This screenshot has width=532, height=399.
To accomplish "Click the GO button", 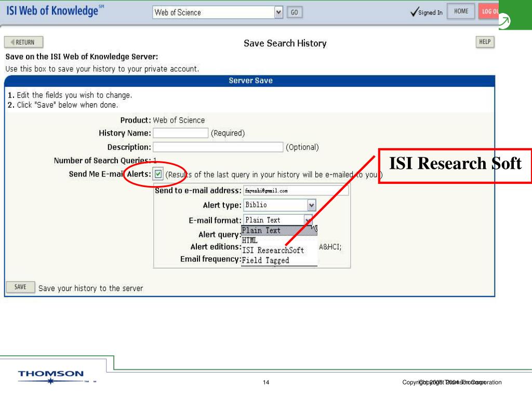I will point(295,12).
